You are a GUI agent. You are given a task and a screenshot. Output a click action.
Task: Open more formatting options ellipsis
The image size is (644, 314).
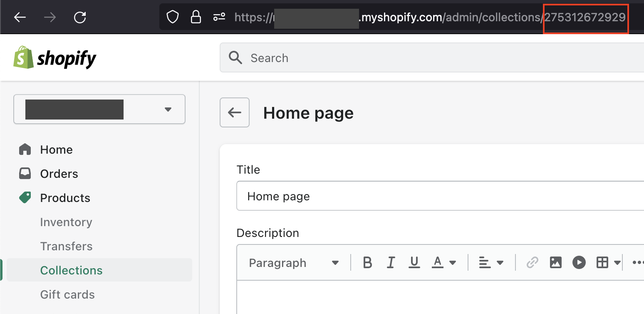[637, 263]
